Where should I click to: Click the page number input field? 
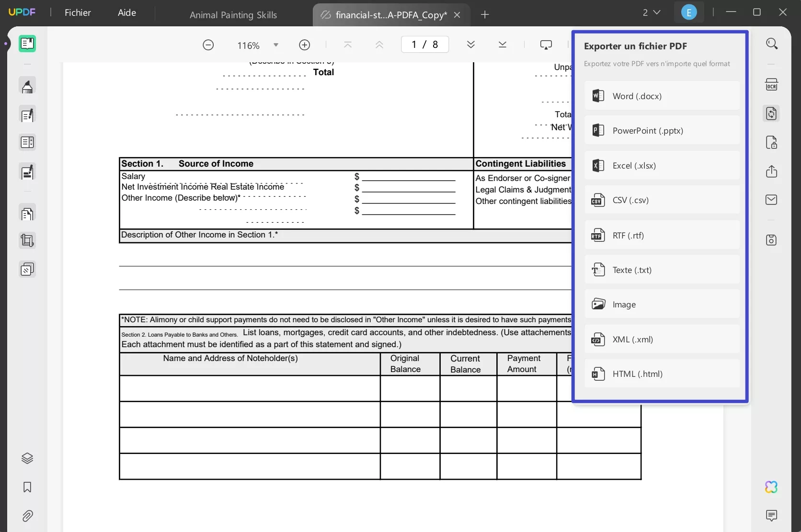[x=424, y=44]
